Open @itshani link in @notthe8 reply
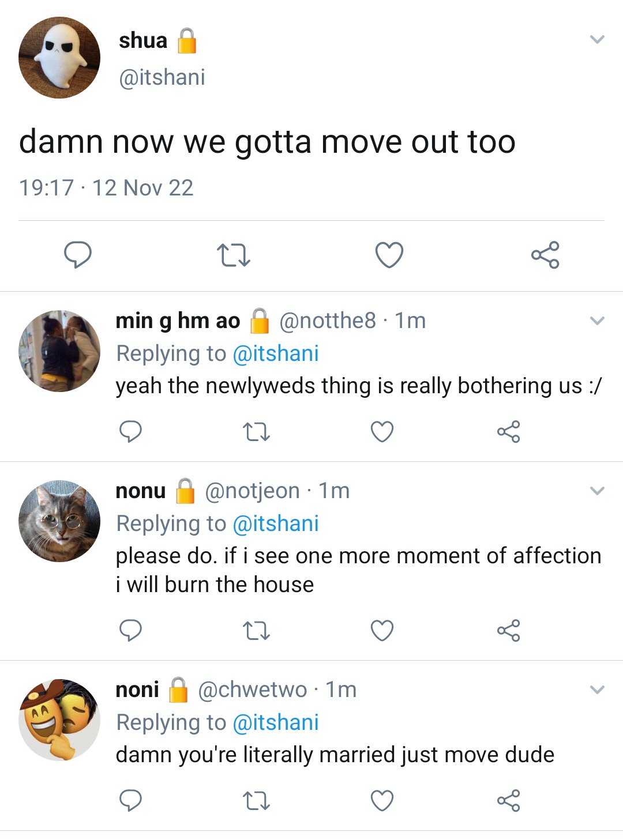 click(276, 353)
